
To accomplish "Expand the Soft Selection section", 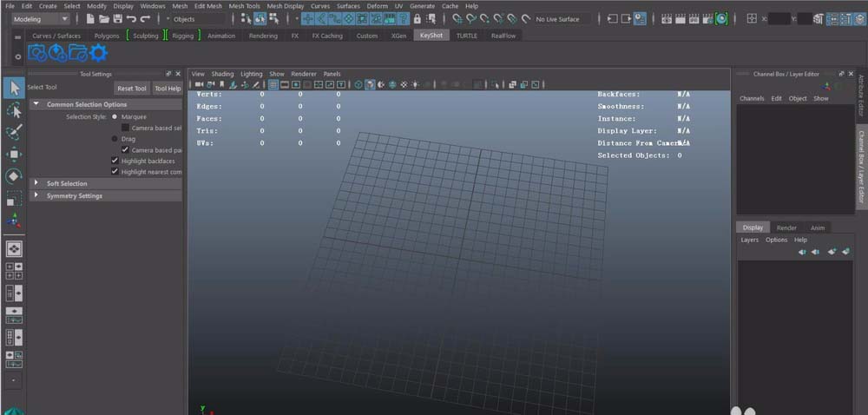I will [36, 182].
